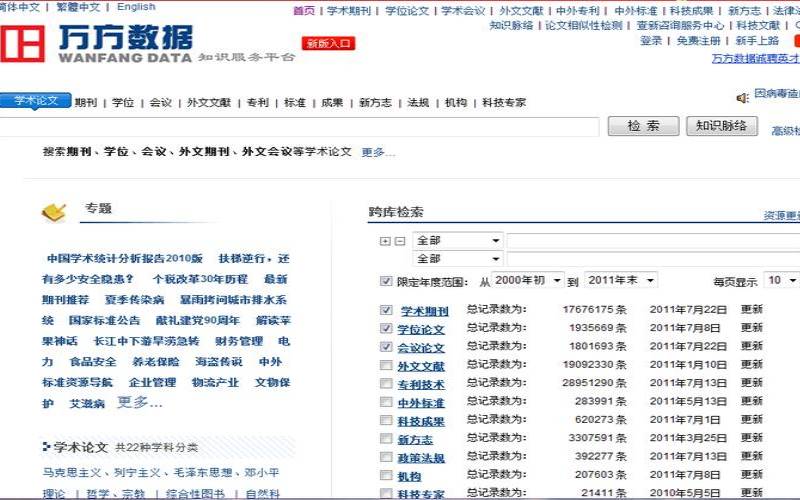Viewport: 800px width, 500px height.
Task: Select the 成果 search tab
Action: 332,103
